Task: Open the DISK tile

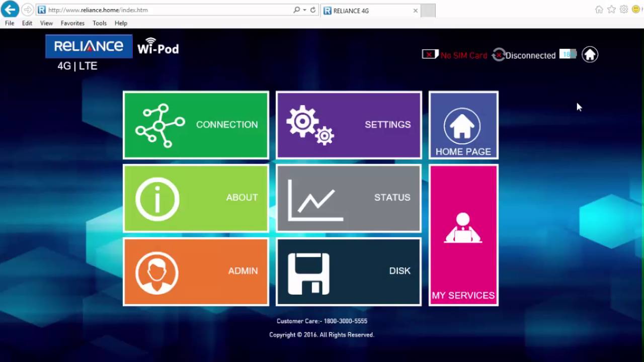Action: 349,271
